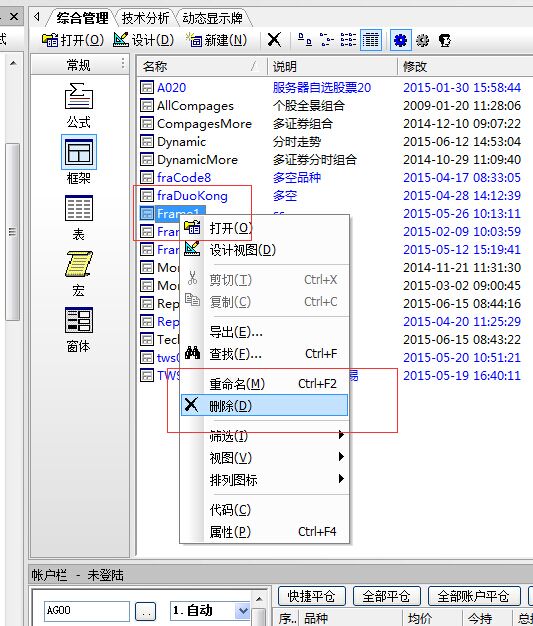The width and height of the screenshot is (533, 626).
Task: Choose 重命名(M) in context menu
Action: 265,384
